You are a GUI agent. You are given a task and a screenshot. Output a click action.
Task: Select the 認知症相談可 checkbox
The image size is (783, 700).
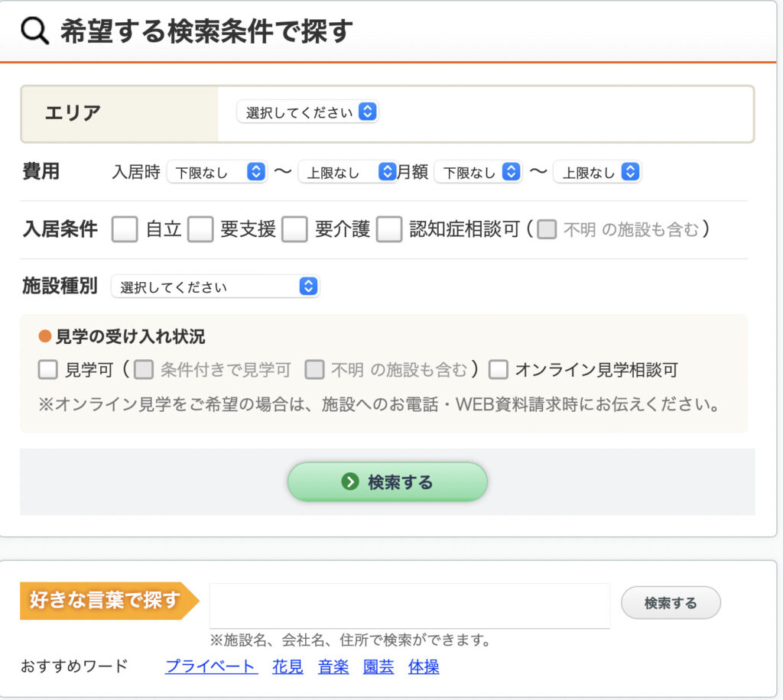coord(389,229)
